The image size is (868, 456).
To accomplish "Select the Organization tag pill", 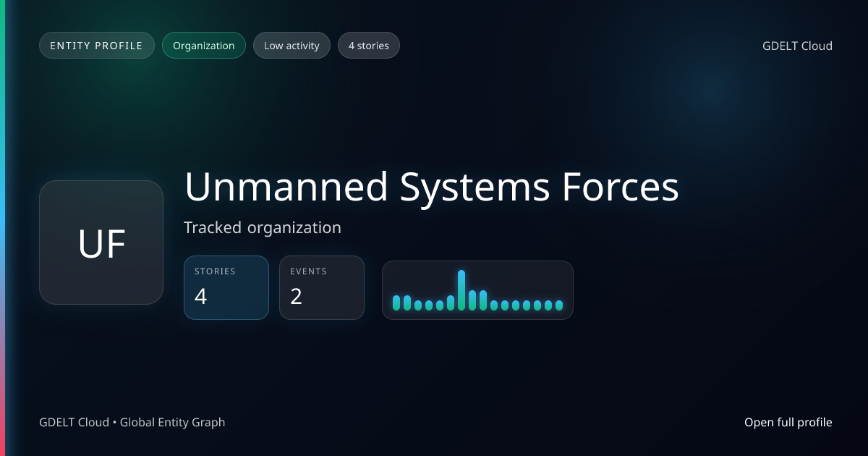I will (x=204, y=46).
